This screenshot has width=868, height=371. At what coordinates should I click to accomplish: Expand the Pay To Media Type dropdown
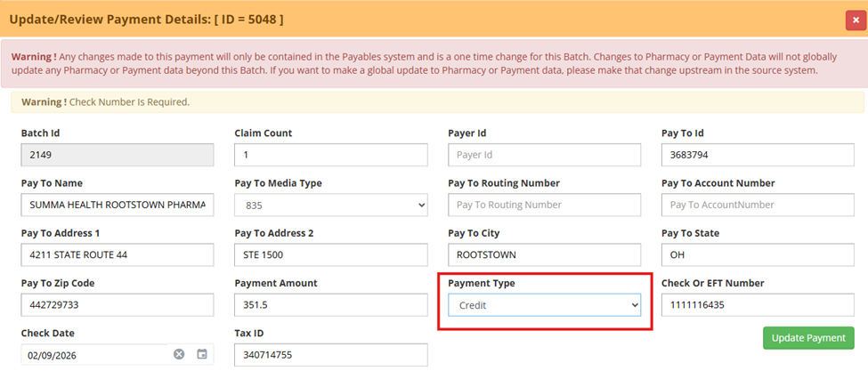point(331,205)
